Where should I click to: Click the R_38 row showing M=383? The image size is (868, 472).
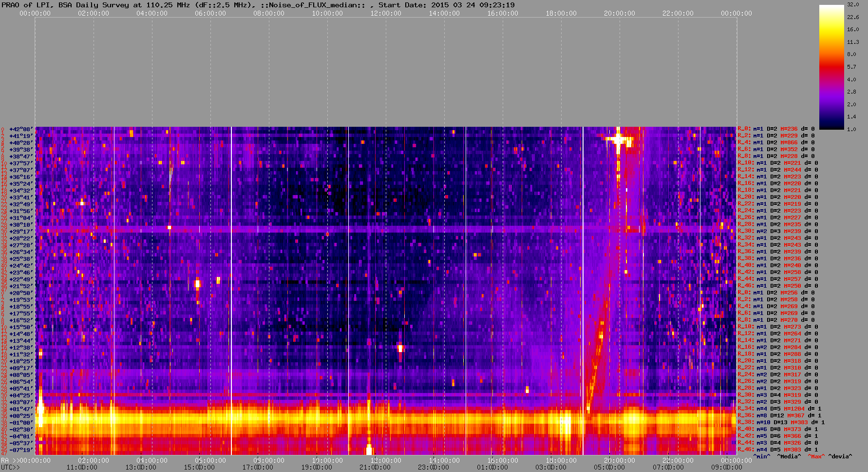pyautogui.click(x=781, y=423)
